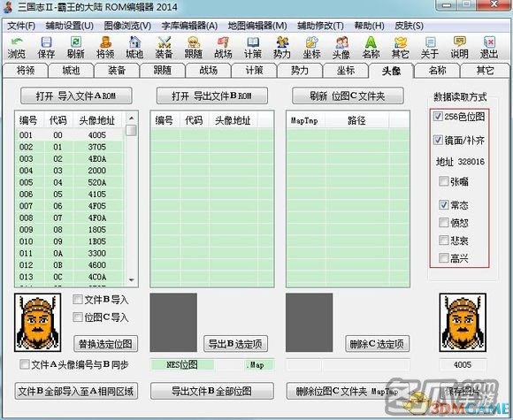Click the portrait preview above 4005
The image size is (513, 420).
coord(463,323)
